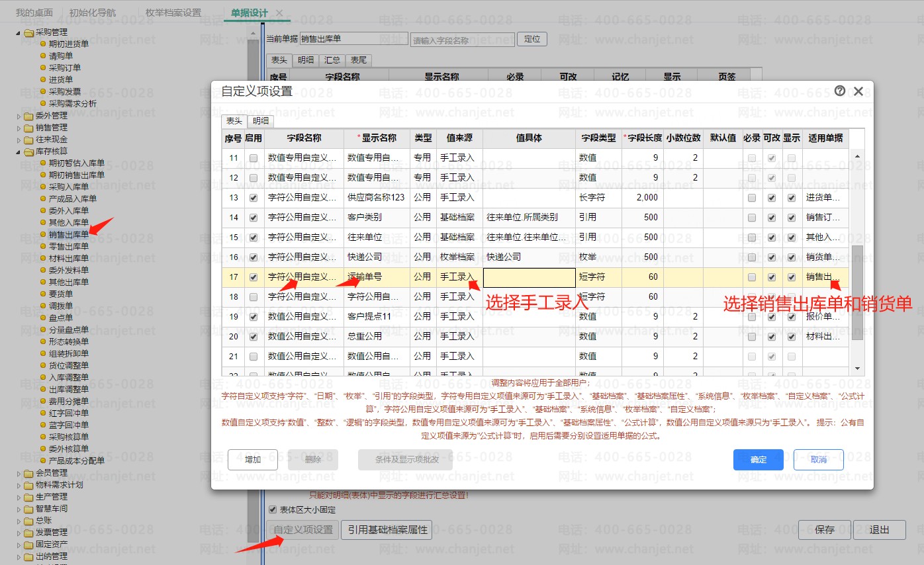Viewport: 924px width, 565px height.
Task: Uncheck the 表体区大小固定 checkbox
Action: 273,509
